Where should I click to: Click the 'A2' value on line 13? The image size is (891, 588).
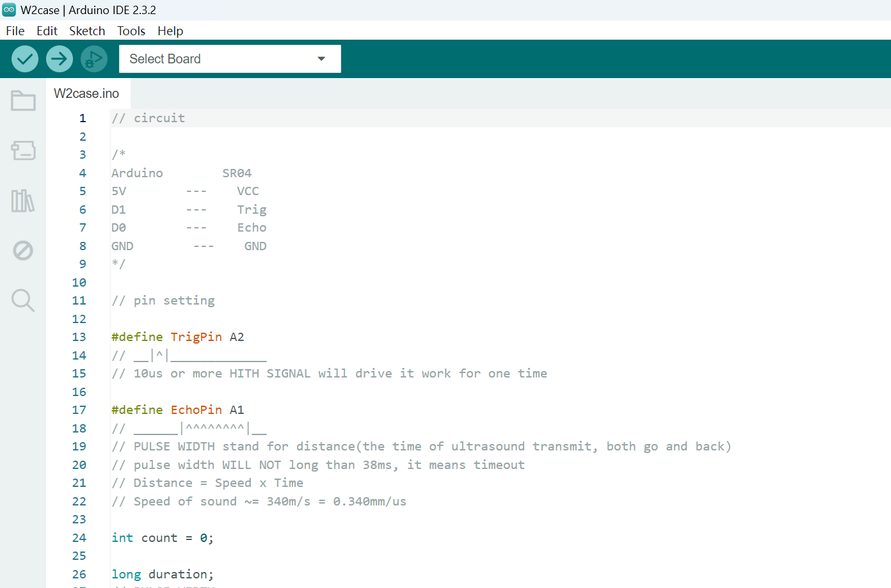(x=237, y=337)
